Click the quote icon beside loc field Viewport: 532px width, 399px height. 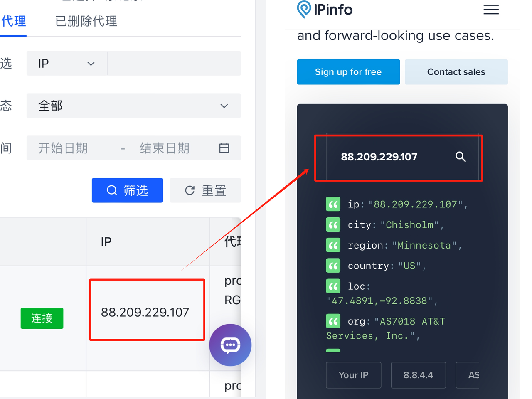click(x=333, y=286)
